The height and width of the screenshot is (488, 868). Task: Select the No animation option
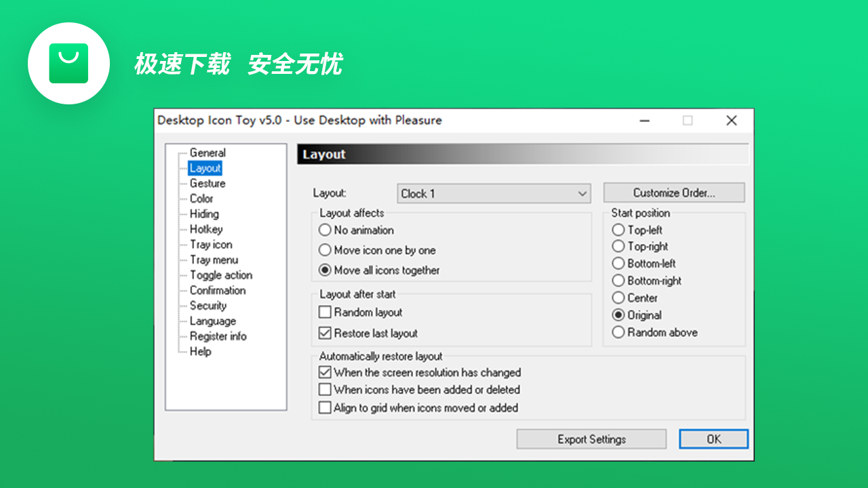pyautogui.click(x=325, y=230)
